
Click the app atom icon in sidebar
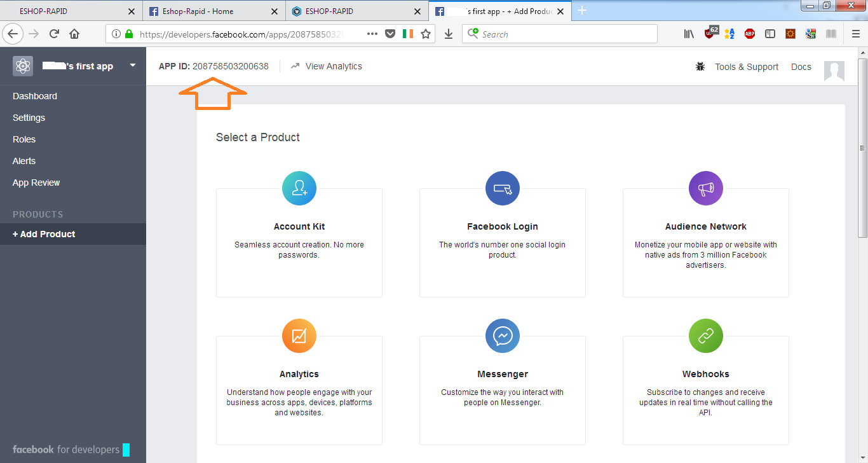23,66
